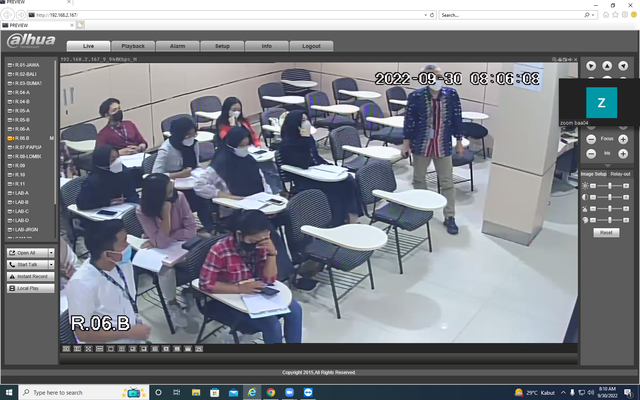640x400 pixels.
Task: Click the fullscreen icon in the bottom video toolbar
Action: [x=88, y=349]
